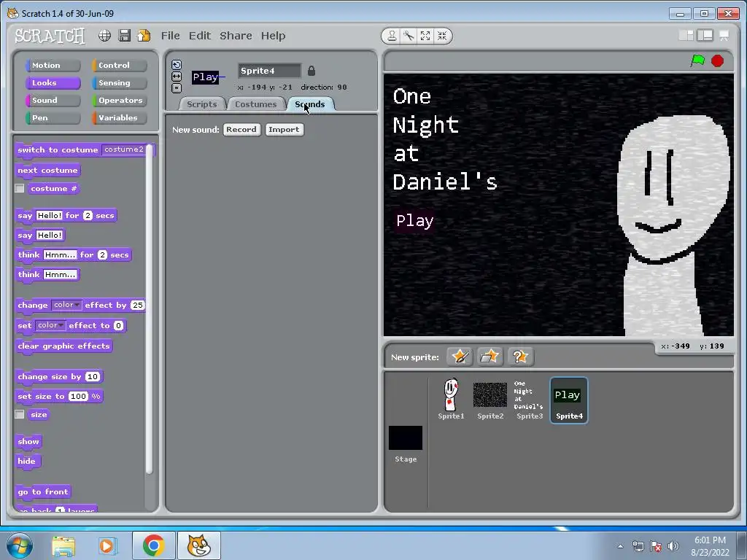Select Sprite2 thumbnail in sprite list
This screenshot has width=747, height=560.
point(490,400)
